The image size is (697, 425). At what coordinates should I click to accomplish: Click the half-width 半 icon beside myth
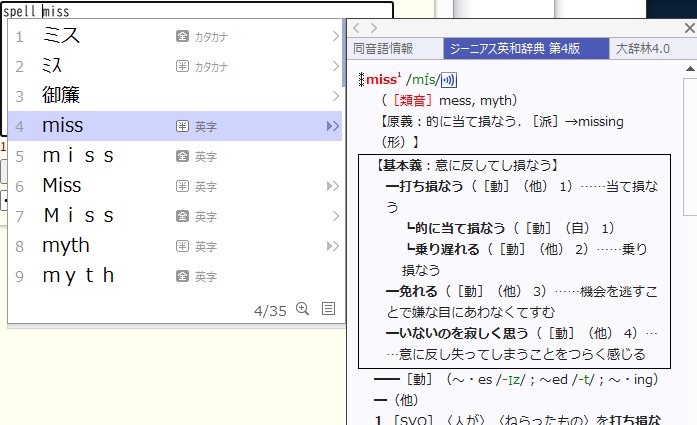(182, 246)
